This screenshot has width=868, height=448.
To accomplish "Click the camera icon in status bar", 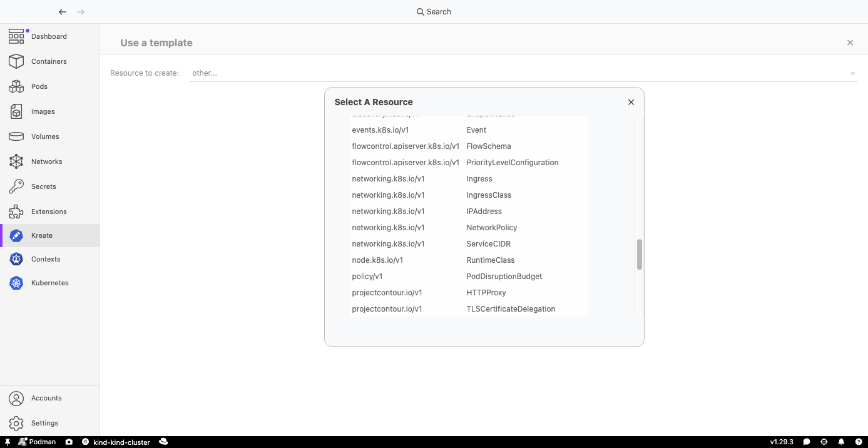I will (x=69, y=442).
